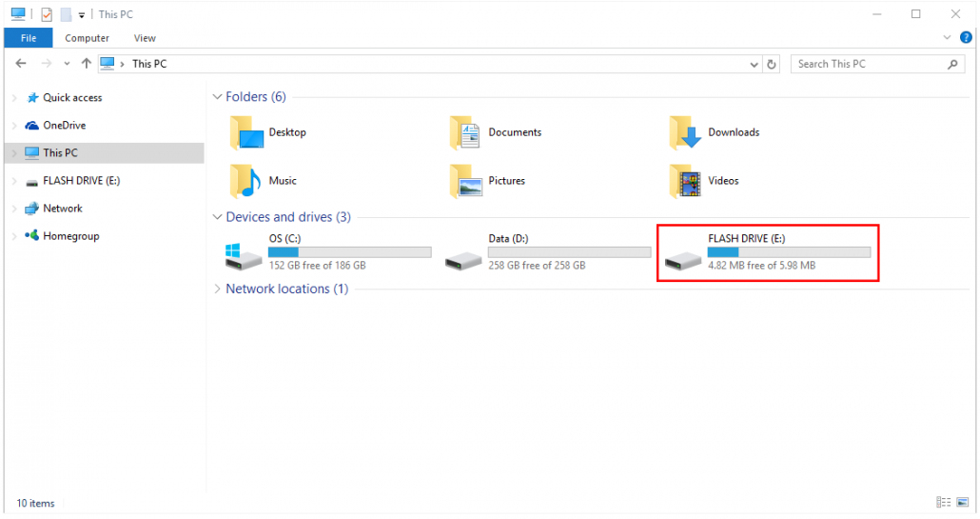This screenshot has width=980, height=519.
Task: Switch to details view in status bar
Action: (x=943, y=503)
